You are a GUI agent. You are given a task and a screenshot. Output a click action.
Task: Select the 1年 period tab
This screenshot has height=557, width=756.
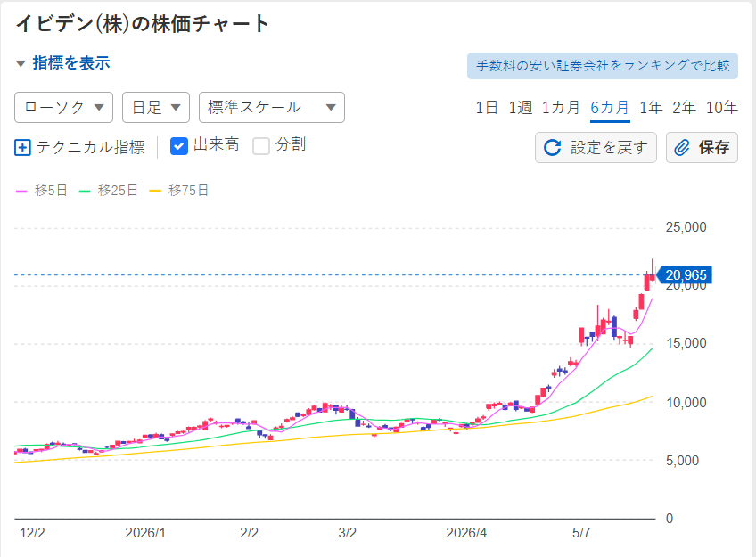pos(651,108)
